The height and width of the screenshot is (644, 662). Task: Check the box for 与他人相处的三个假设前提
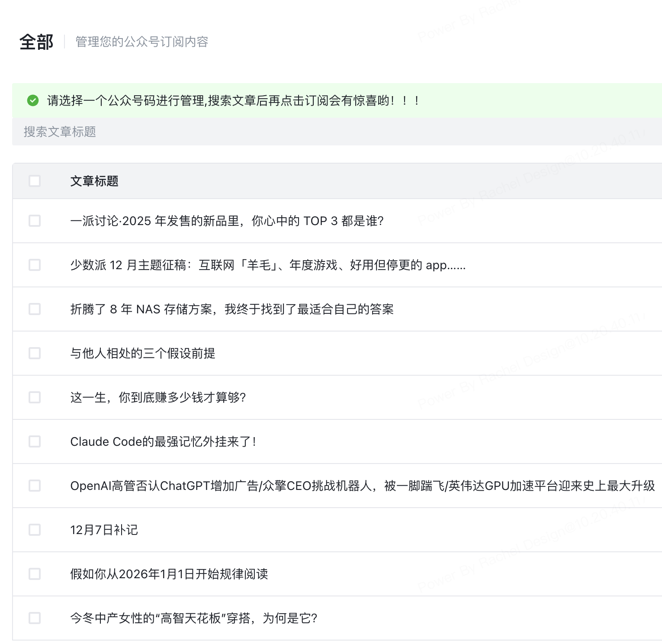pyautogui.click(x=35, y=354)
